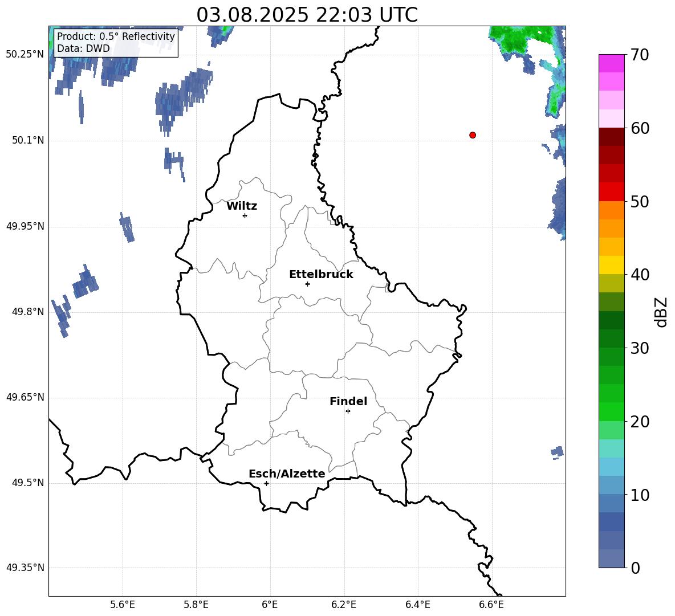Click the Wiltz station cross marker
The image size is (675, 616).
(x=245, y=215)
